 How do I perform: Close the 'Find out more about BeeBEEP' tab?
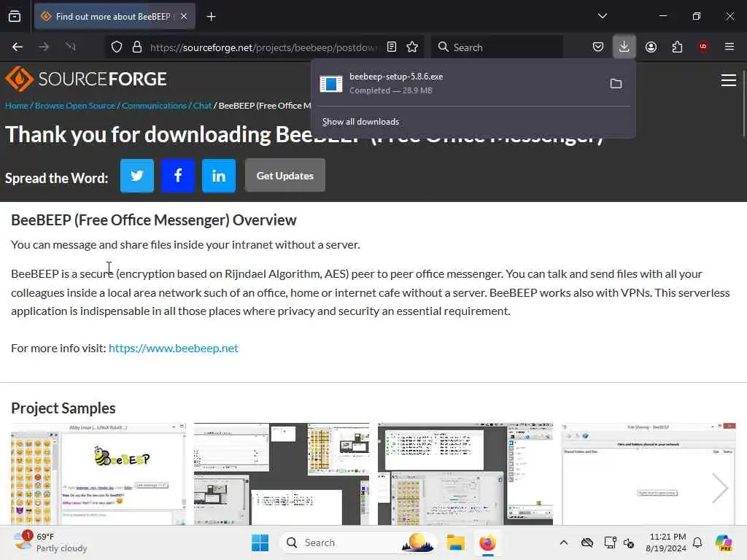click(x=184, y=17)
